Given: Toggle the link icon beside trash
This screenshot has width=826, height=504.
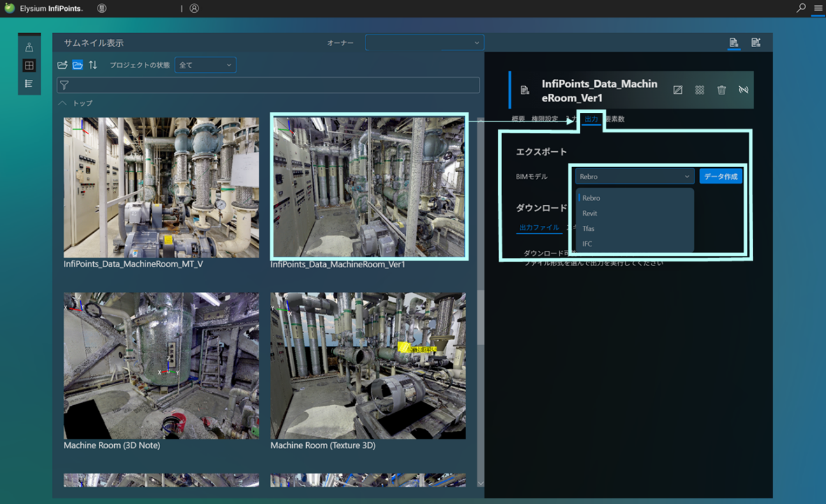Looking at the screenshot, I should tap(743, 90).
